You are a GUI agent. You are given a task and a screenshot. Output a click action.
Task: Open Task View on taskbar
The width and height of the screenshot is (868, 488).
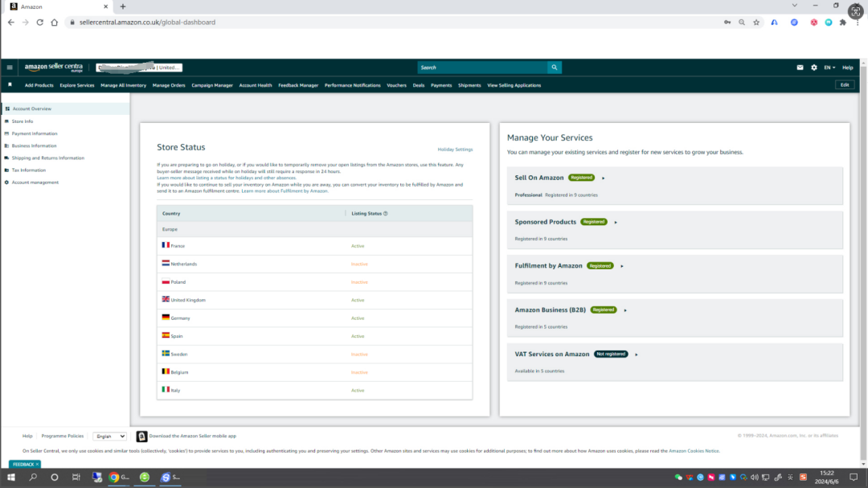76,477
